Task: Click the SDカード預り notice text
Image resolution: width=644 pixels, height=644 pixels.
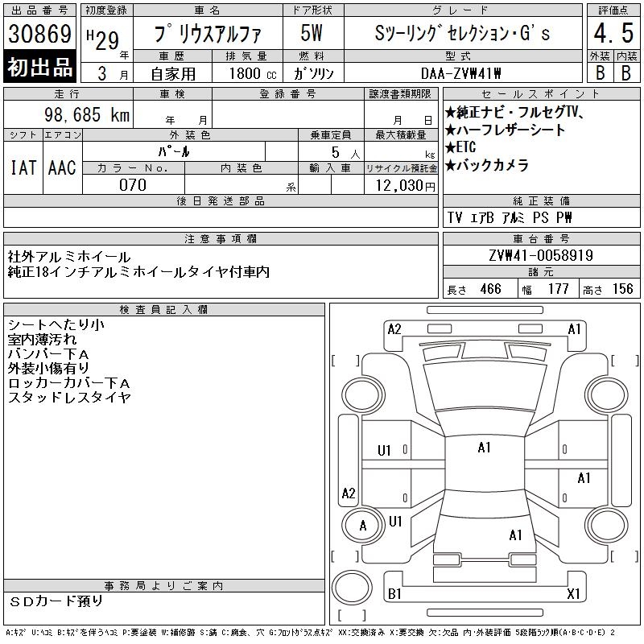Action: [57, 601]
